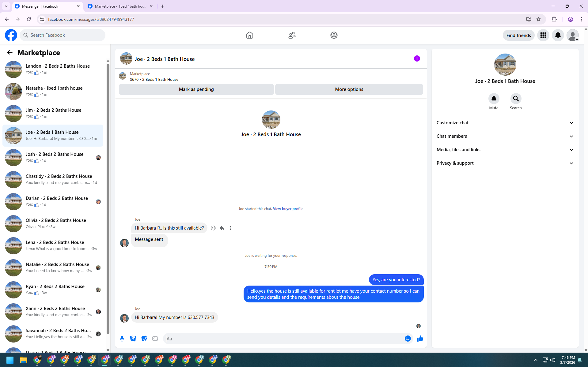
Task: Open Xann 2 Beds 2 Baths conversation
Action: click(x=53, y=312)
